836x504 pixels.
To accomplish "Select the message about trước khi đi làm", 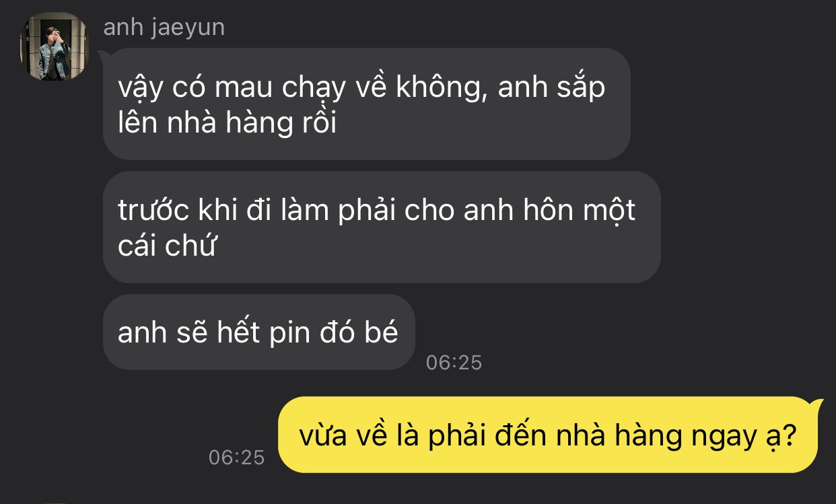I will click(382, 227).
